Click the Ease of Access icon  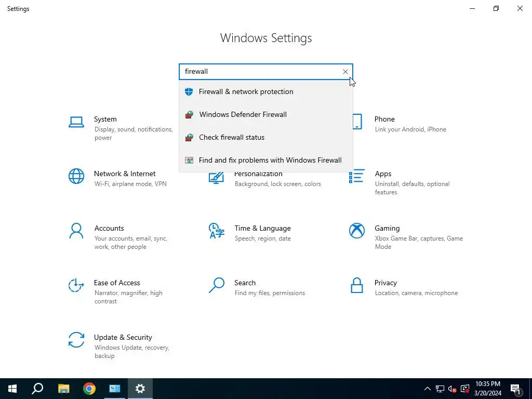pyautogui.click(x=76, y=285)
